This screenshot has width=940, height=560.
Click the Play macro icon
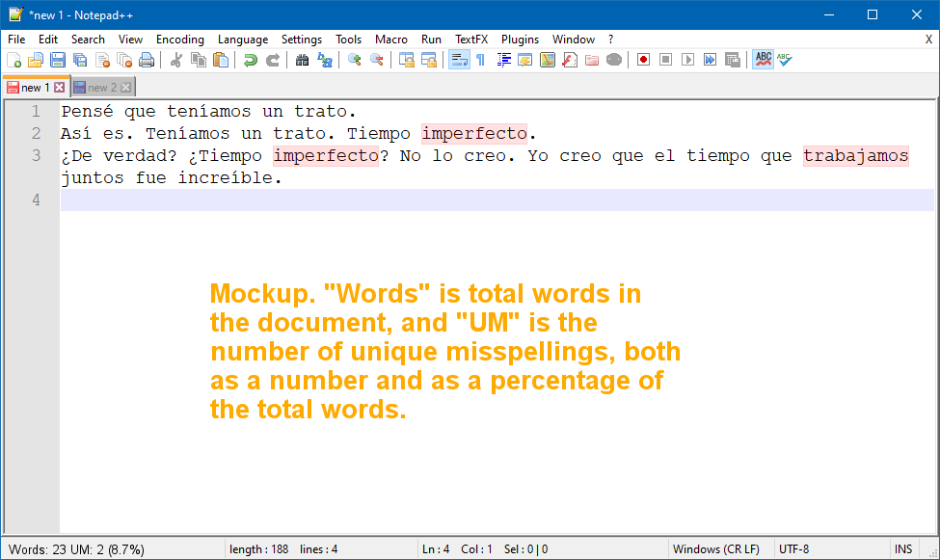pyautogui.click(x=687, y=60)
